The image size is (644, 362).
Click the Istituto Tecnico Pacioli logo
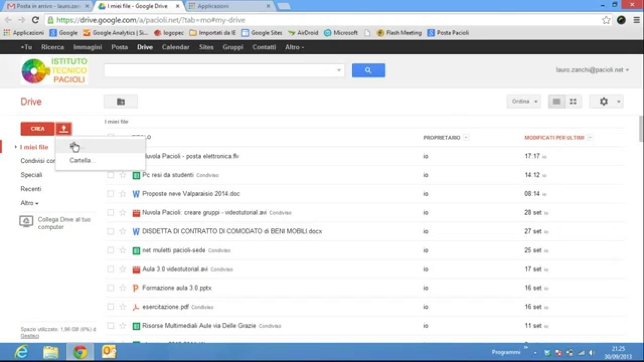point(55,71)
